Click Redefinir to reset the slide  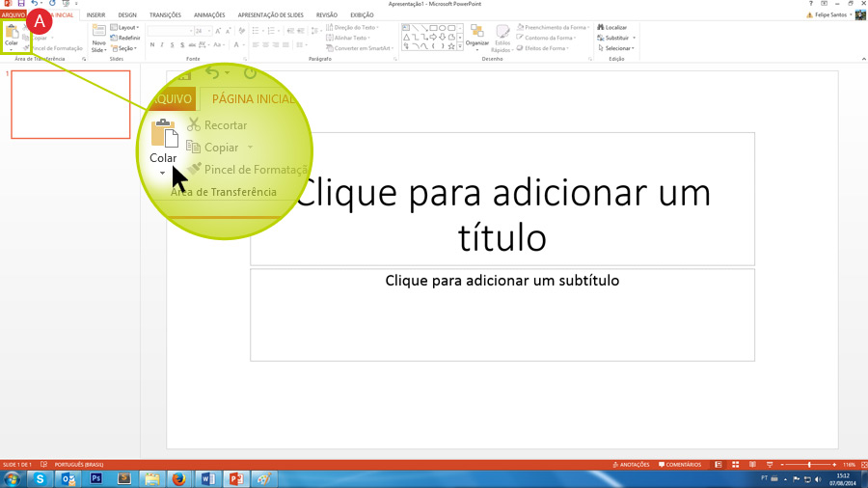pyautogui.click(x=127, y=38)
